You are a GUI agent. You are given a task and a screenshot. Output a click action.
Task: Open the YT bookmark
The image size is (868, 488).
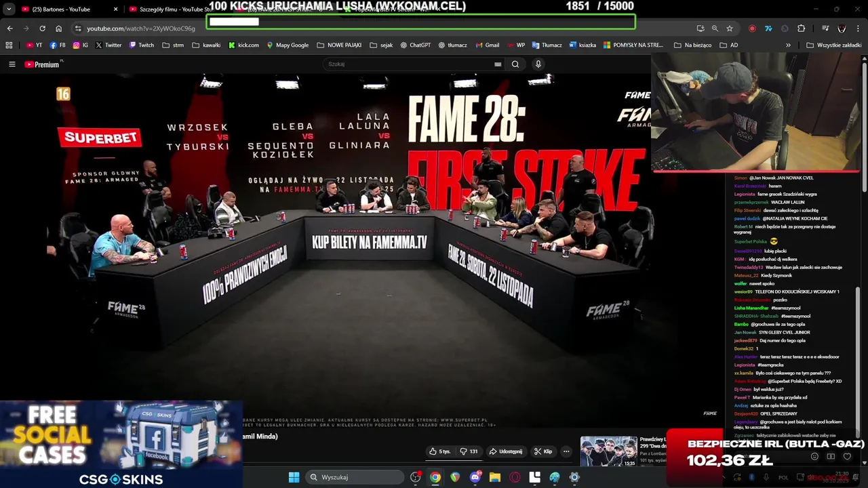click(34, 45)
